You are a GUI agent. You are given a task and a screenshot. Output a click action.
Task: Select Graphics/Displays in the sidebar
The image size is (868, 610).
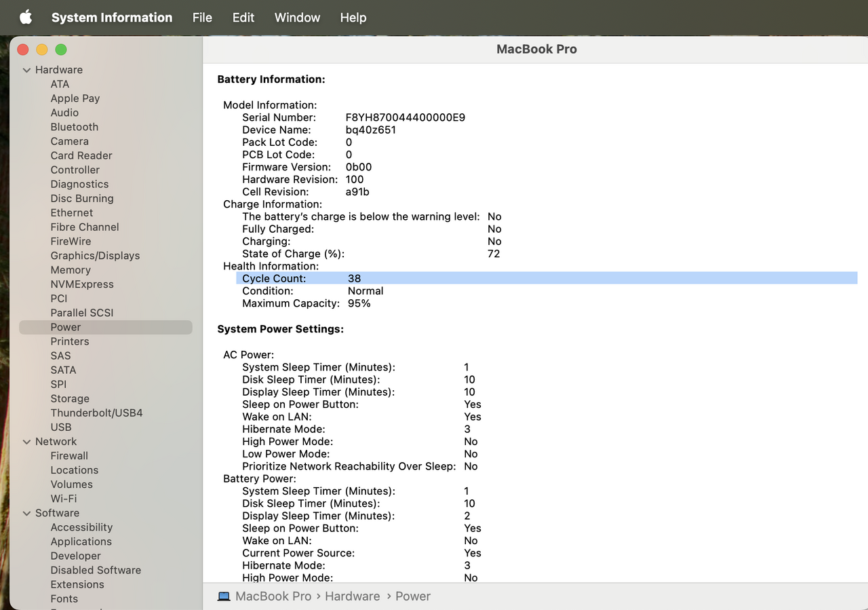tap(95, 256)
